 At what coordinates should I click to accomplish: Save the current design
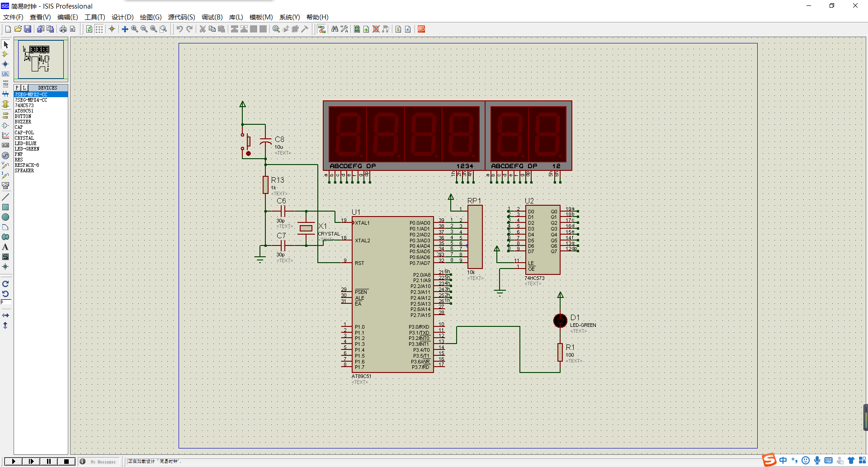coord(28,29)
